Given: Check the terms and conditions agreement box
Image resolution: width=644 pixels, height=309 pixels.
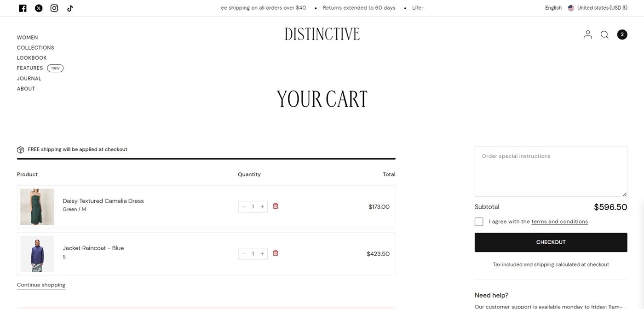Looking at the screenshot, I should pos(479,221).
